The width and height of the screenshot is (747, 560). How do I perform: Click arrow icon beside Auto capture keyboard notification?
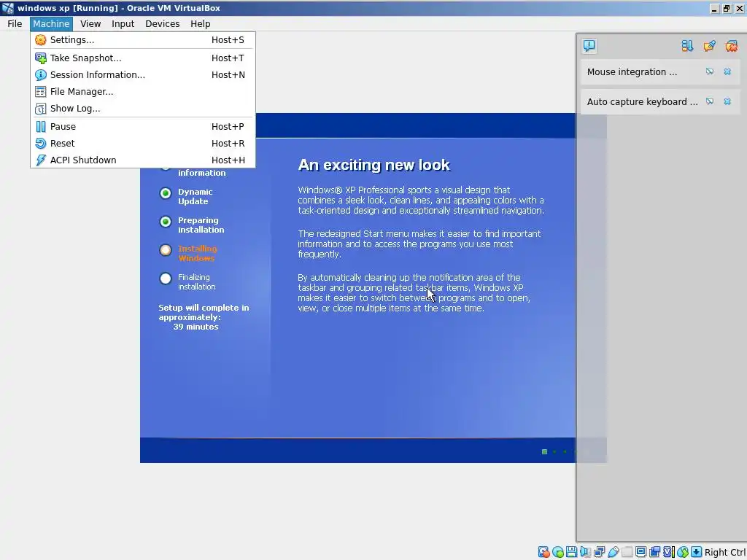tap(710, 101)
